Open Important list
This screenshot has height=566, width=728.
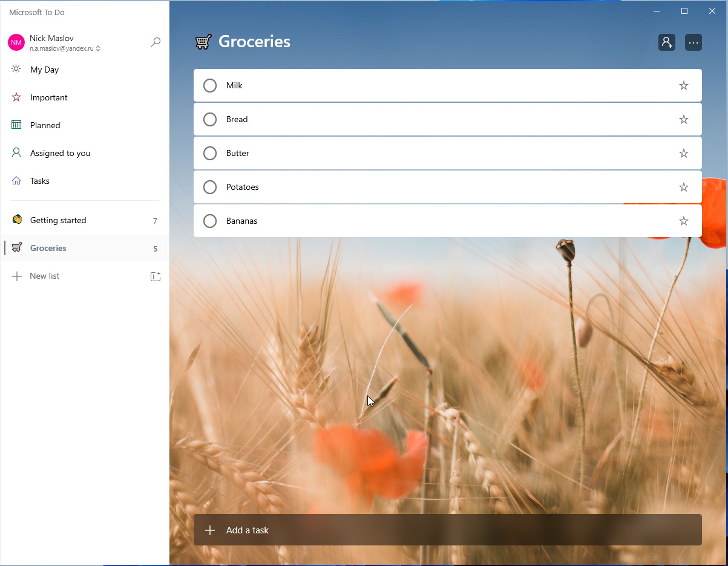pos(85,97)
